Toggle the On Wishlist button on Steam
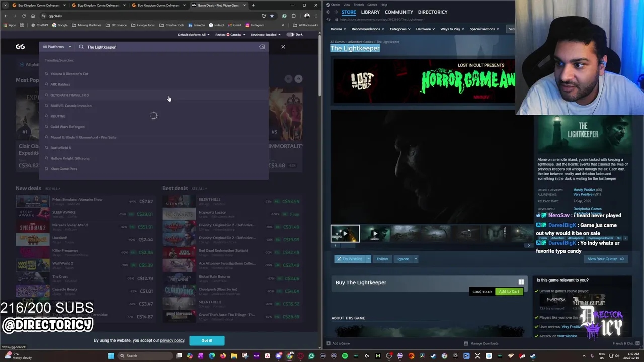 pos(350,259)
